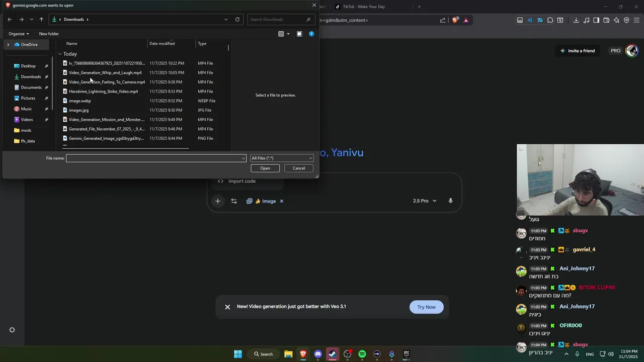Create a New folder
Image resolution: width=644 pixels, height=362 pixels.
49,34
